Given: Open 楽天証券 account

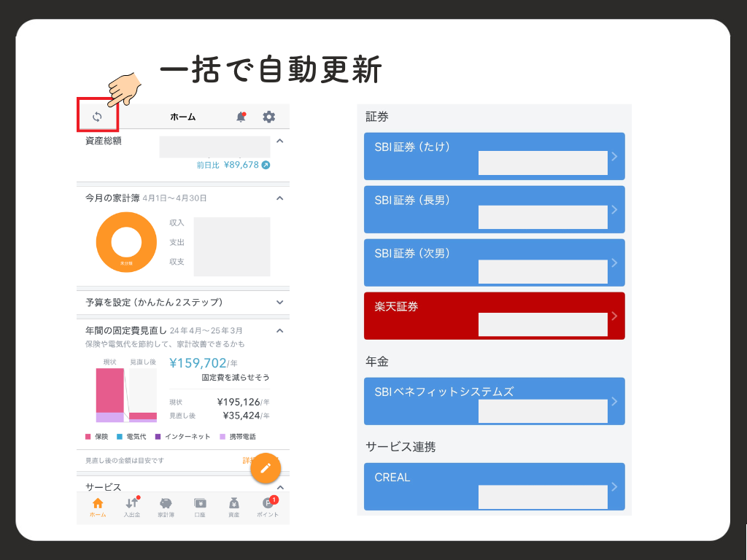Looking at the screenshot, I should coord(495,316).
